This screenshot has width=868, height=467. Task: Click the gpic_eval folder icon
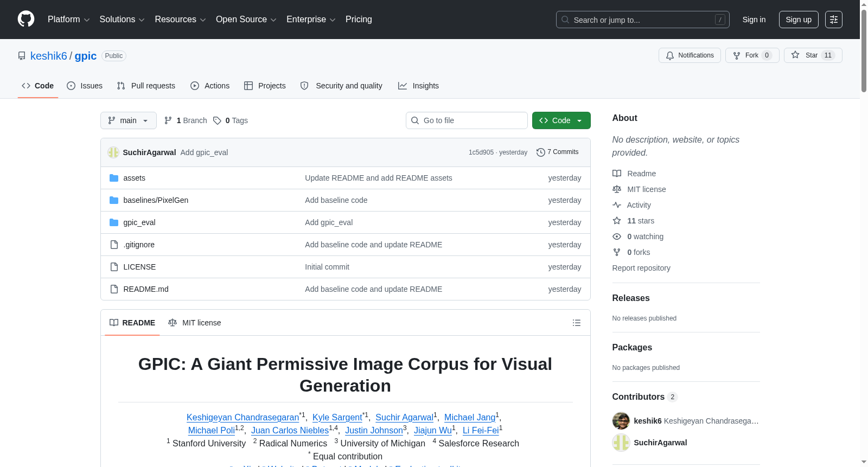click(x=114, y=222)
